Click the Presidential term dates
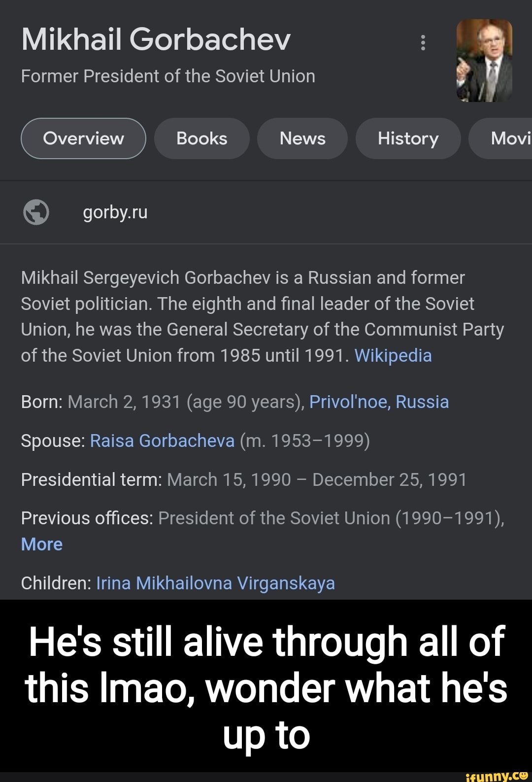This screenshot has width=532, height=782. (x=315, y=478)
